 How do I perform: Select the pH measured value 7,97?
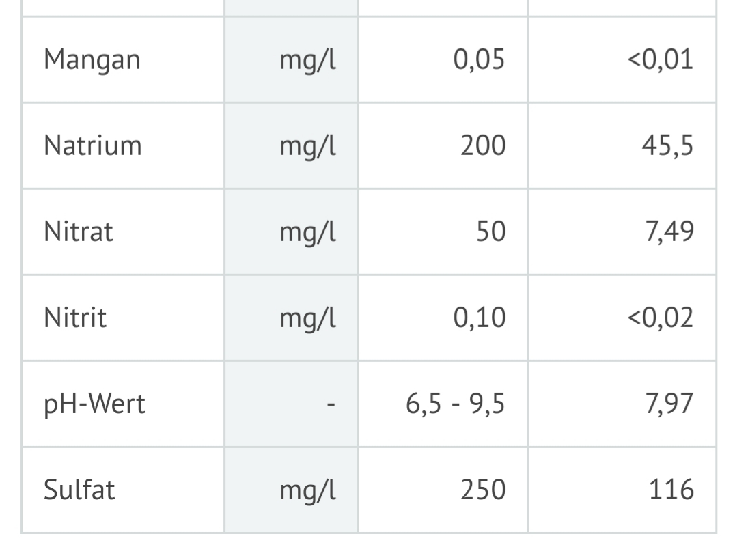[x=669, y=404]
